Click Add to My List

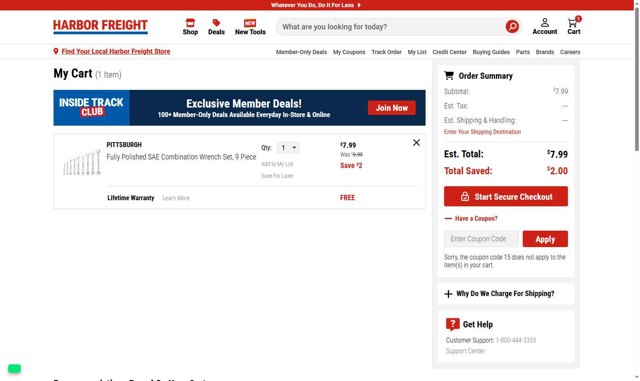point(277,164)
